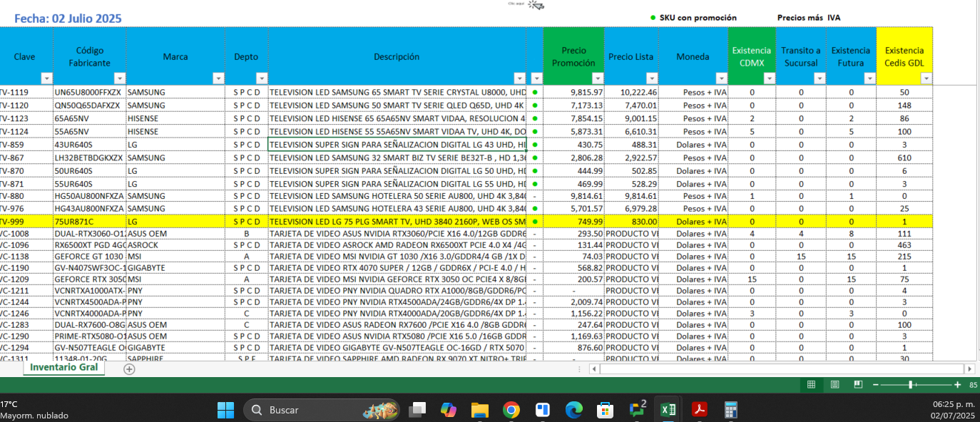
Task: Open the Windows Start menu
Action: coord(225,410)
